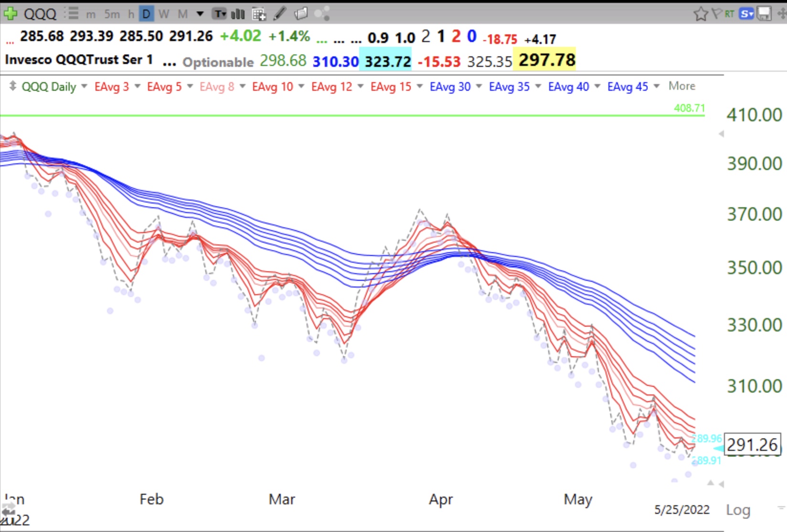
Task: Select the hourly (h) timeframe
Action: tap(131, 14)
